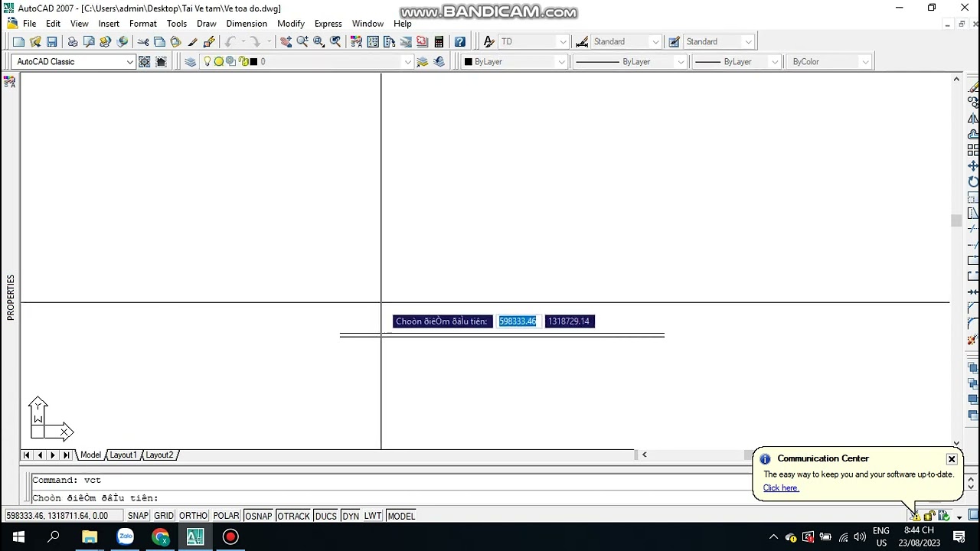Toggle ORTHO mode in status bar
Screen dimensions: 980x551
[x=193, y=516]
